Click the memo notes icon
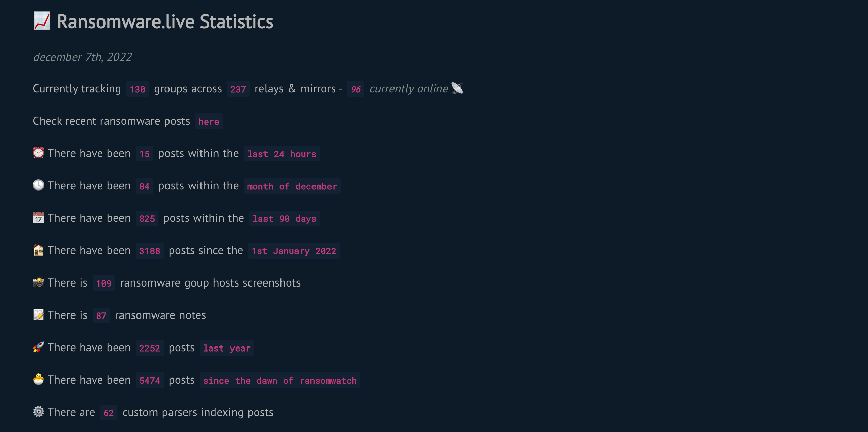This screenshot has width=868, height=432. [x=38, y=314]
